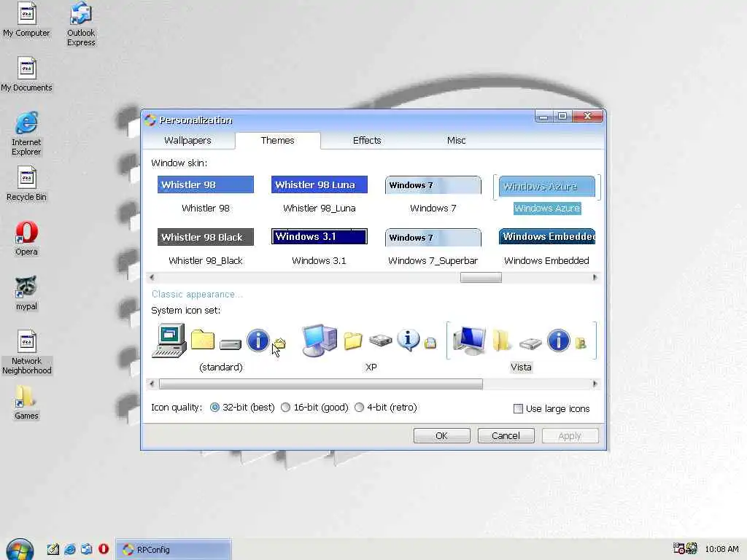
Task: Click Cancel in Personalization dialog
Action: (506, 436)
